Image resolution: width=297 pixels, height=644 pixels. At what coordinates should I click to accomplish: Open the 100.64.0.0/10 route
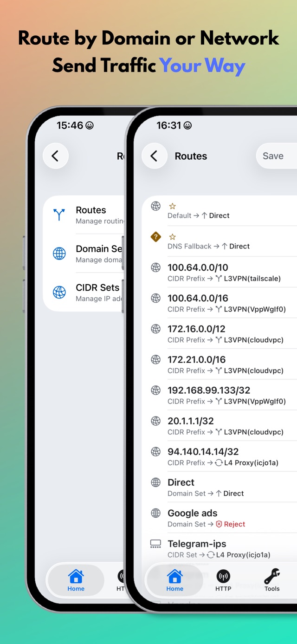click(220, 272)
